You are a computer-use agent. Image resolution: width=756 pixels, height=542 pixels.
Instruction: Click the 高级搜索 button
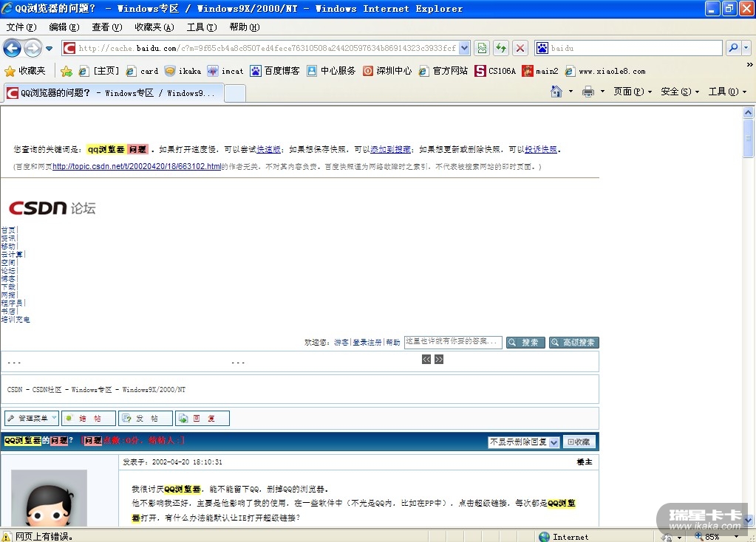tap(573, 343)
